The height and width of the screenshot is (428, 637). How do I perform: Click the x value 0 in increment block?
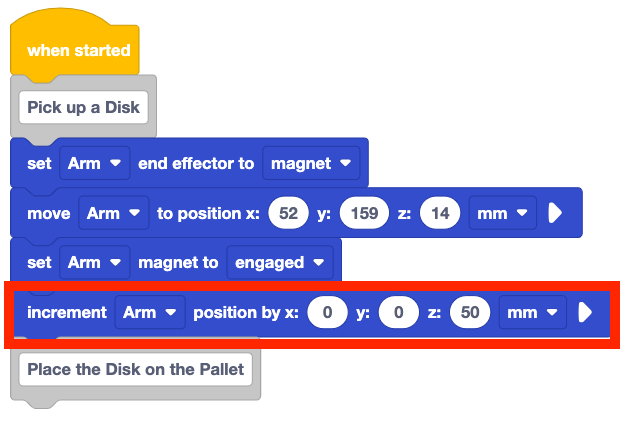click(326, 313)
